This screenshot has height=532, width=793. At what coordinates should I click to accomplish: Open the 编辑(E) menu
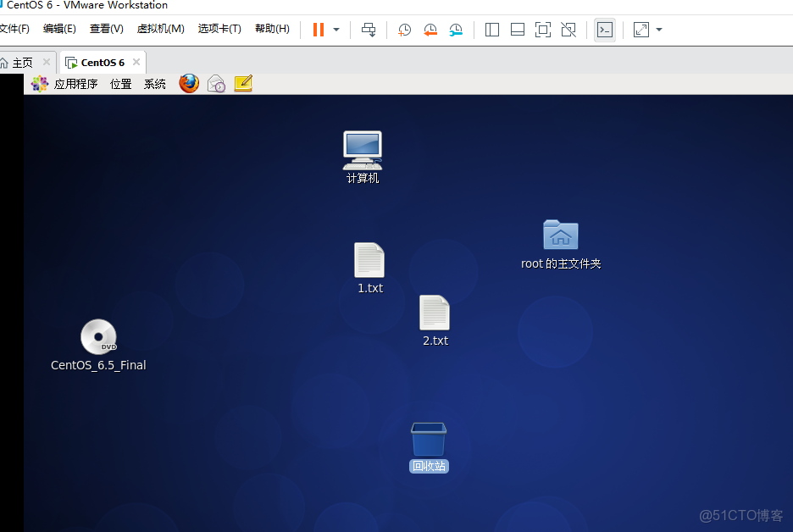point(59,29)
